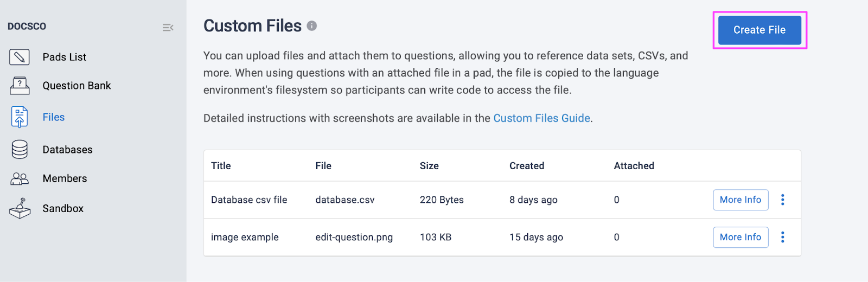868x282 pixels.
Task: Select the Question Bank menu label
Action: tap(76, 86)
